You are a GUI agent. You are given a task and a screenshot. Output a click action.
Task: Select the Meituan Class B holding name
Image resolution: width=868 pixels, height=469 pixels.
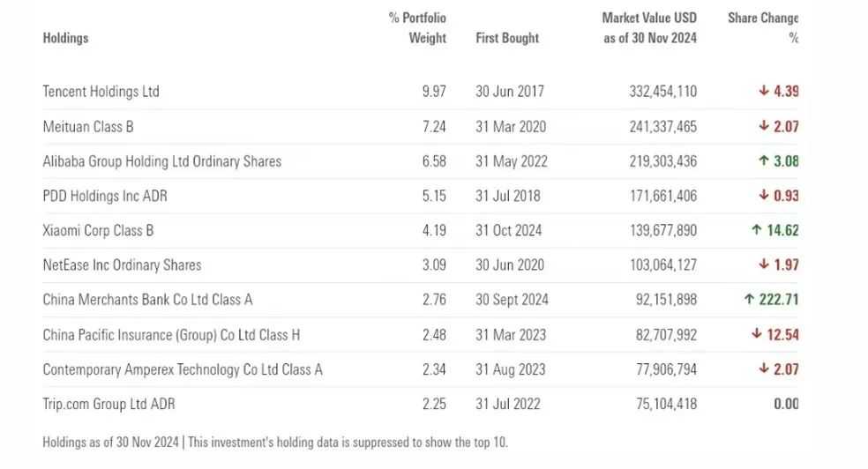88,127
